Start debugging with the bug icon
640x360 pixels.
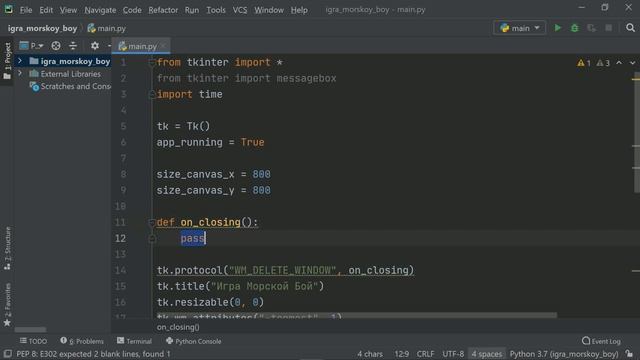574,28
